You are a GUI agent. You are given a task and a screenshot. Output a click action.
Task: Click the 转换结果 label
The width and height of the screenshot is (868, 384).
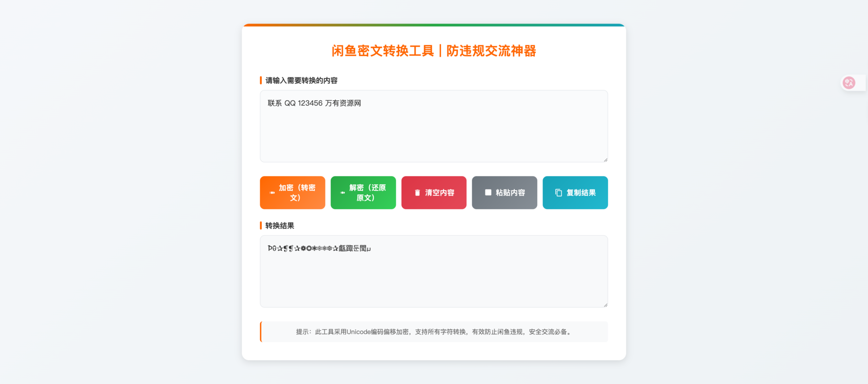[x=280, y=226]
